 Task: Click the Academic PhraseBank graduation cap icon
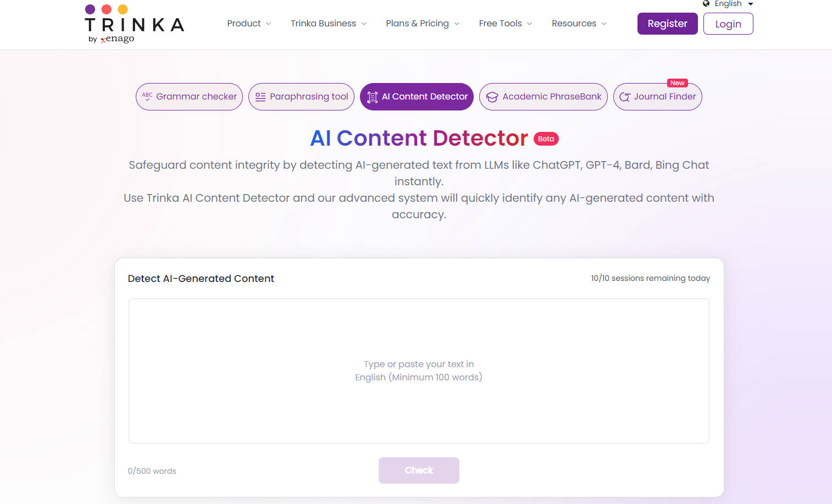[x=492, y=96]
